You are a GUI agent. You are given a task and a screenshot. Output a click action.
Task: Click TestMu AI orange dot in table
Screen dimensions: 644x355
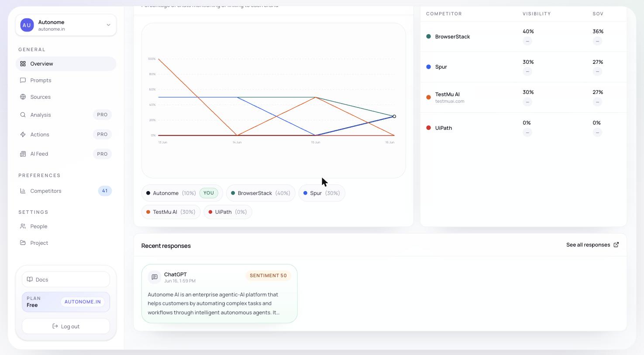click(x=428, y=97)
